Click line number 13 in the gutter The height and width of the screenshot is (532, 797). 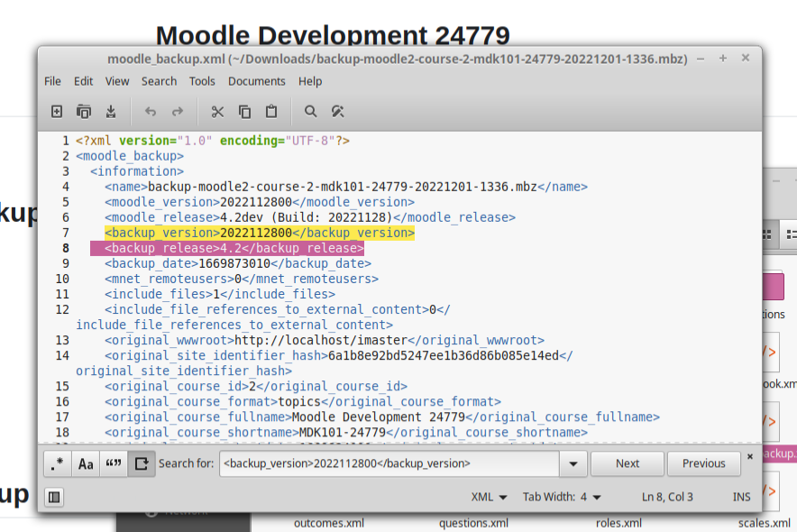tap(62, 341)
